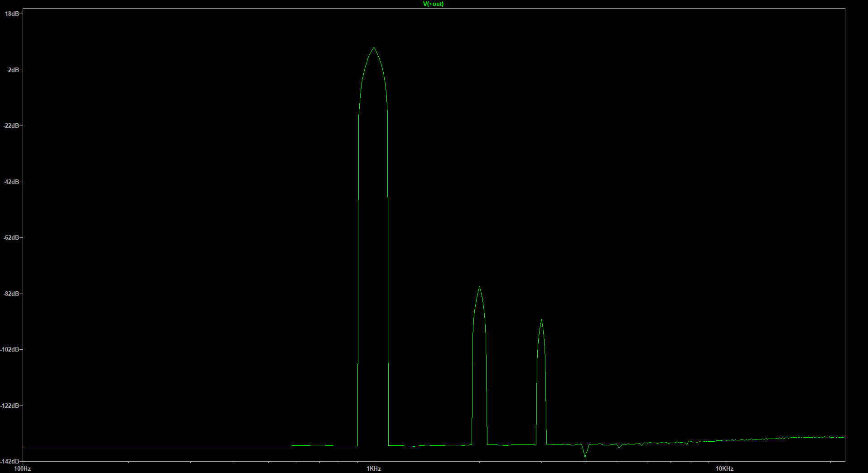
Task: Click the 1KHz frequency label
Action: click(x=374, y=469)
